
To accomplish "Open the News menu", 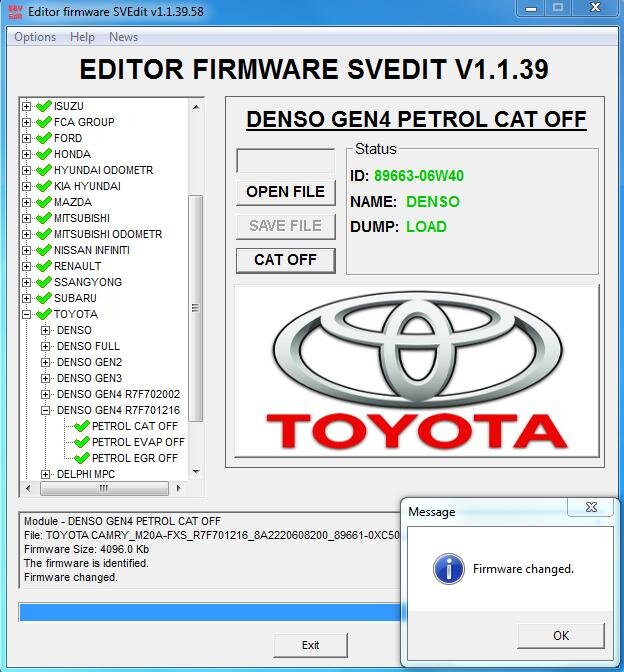I will (x=123, y=37).
